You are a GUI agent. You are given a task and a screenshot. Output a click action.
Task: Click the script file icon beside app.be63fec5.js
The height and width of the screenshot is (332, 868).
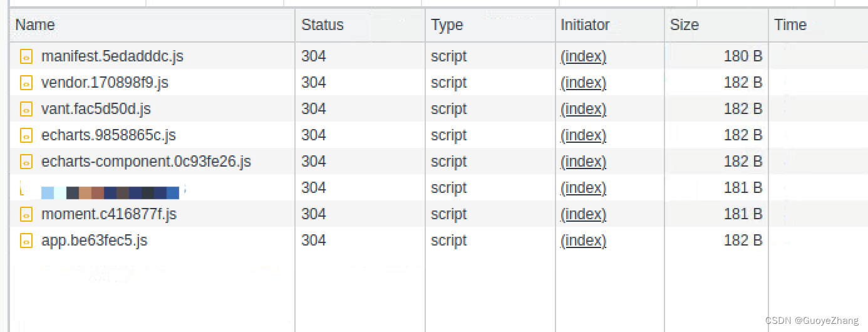pyautogui.click(x=26, y=241)
